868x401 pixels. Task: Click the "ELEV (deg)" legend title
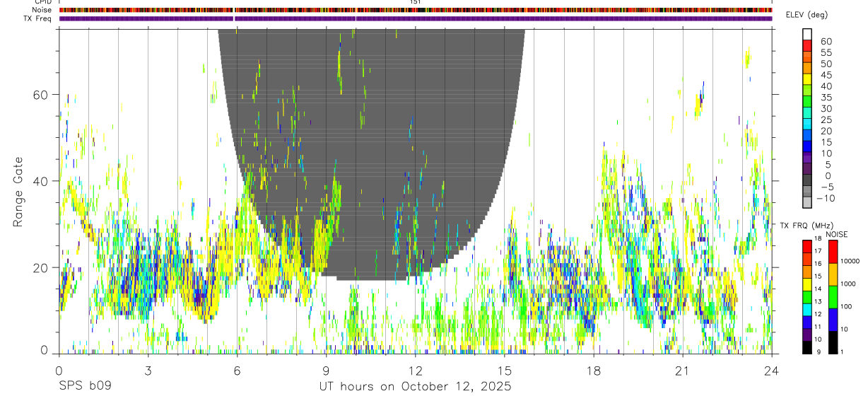click(807, 15)
